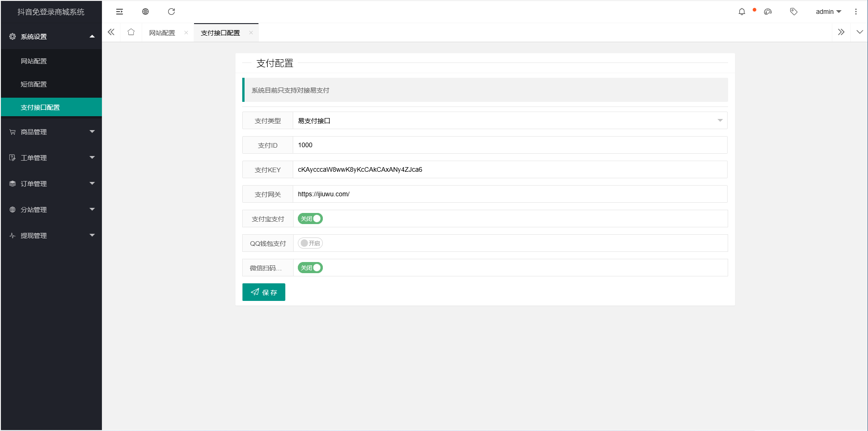This screenshot has width=868, height=431.
Task: Open notifications bell icon
Action: [742, 12]
